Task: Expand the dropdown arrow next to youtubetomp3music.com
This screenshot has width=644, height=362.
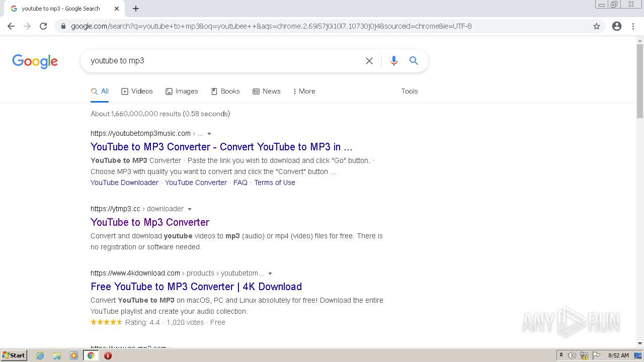Action: click(209, 134)
